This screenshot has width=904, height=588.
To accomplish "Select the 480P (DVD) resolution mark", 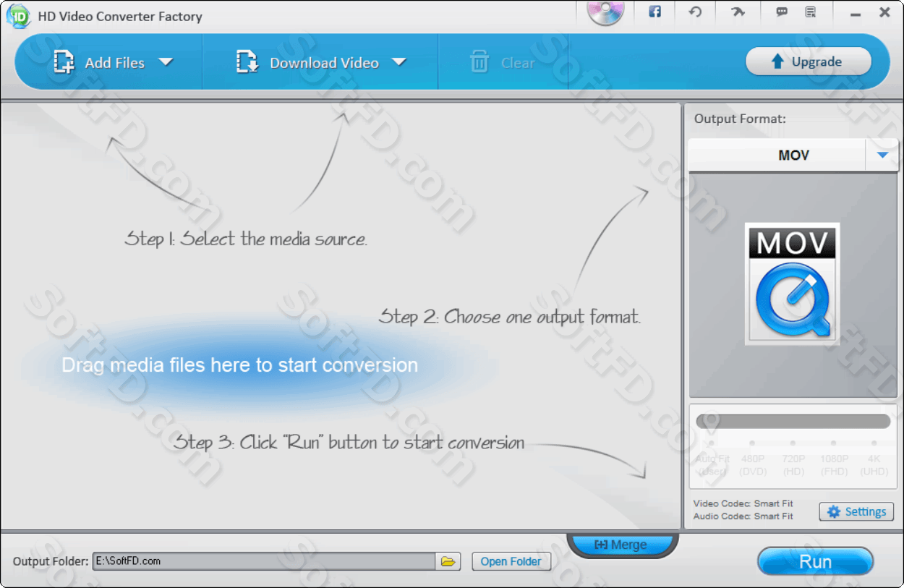I will coord(753,459).
